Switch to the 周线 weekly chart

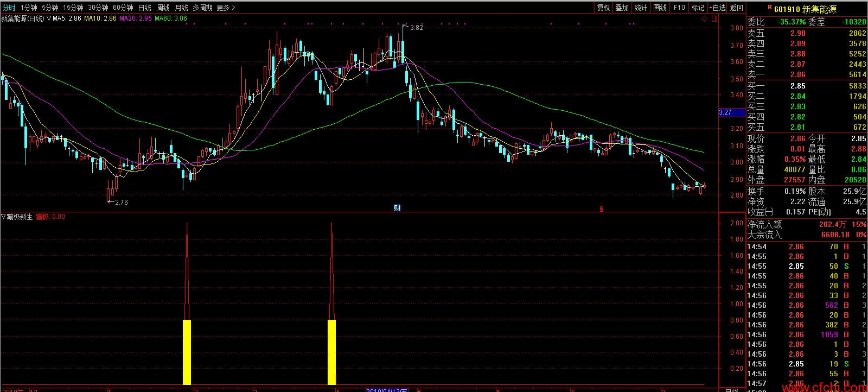pos(163,8)
